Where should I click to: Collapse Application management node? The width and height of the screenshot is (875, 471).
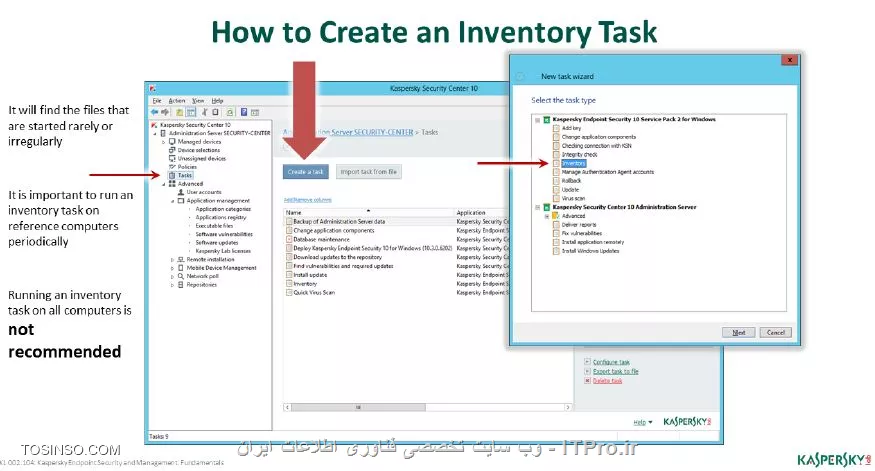[x=172, y=201]
